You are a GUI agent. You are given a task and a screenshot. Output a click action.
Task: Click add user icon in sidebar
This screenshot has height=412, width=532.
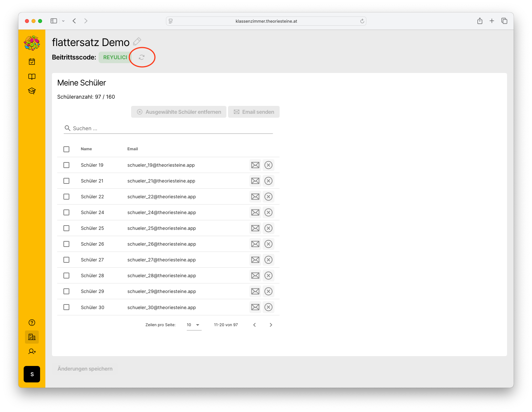(32, 351)
